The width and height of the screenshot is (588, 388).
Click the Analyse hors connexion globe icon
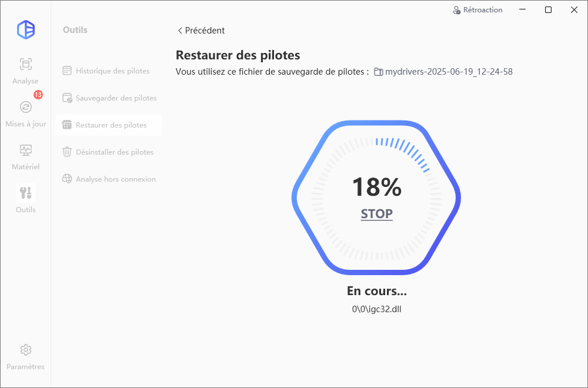click(67, 179)
